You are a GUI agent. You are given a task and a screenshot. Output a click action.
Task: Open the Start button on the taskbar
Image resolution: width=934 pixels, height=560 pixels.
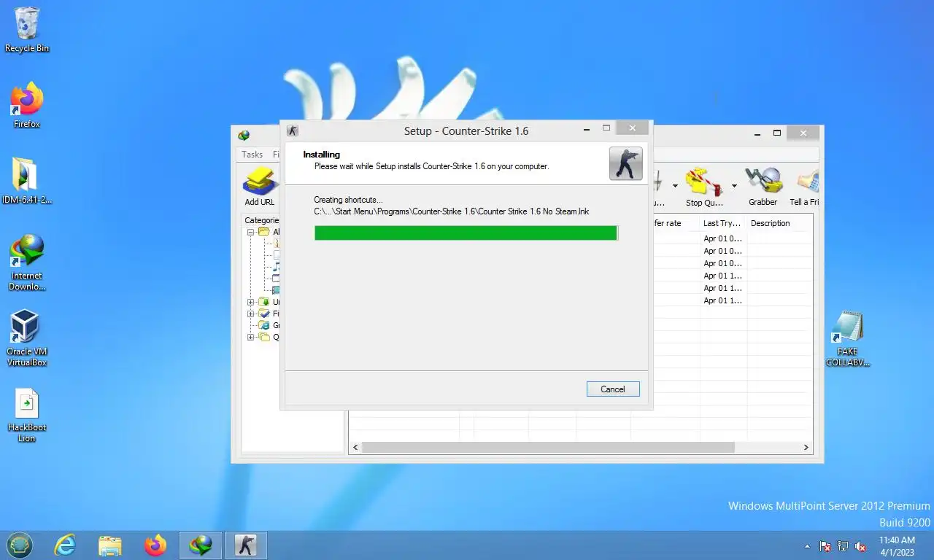[x=20, y=545]
